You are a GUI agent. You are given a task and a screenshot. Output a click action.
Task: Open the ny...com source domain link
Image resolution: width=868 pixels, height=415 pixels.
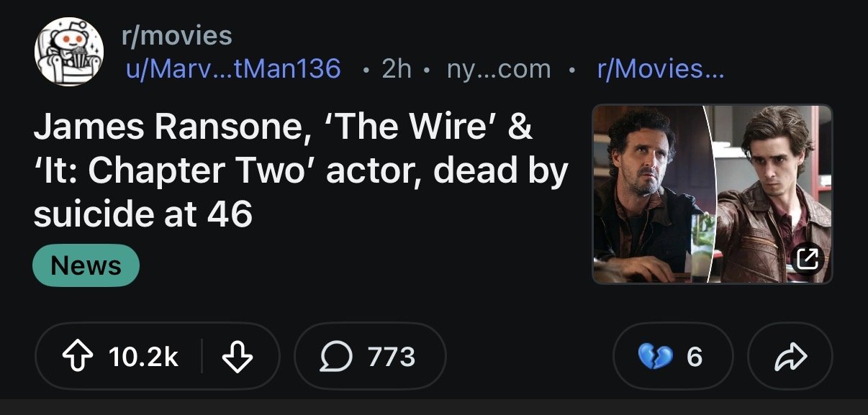(498, 69)
